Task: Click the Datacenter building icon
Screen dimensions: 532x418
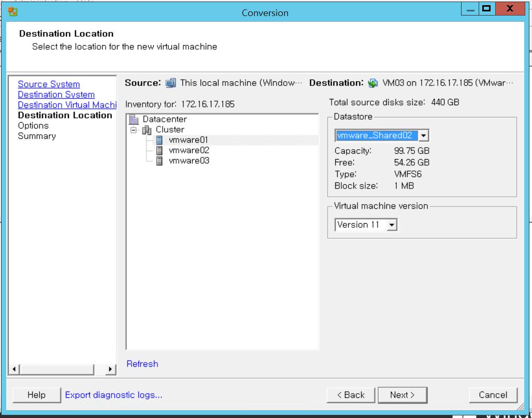Action: point(134,120)
